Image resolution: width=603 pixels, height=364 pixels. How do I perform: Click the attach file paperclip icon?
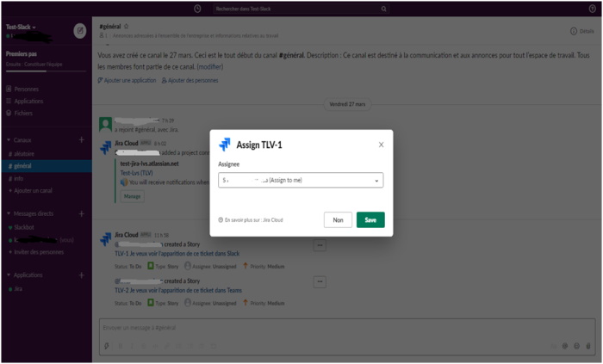tap(588, 346)
